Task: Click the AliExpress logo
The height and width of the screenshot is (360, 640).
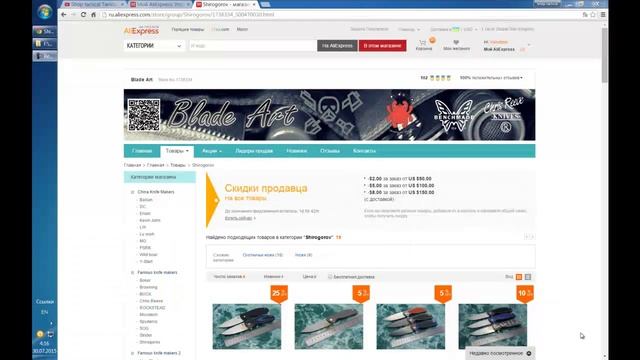Action: pyautogui.click(x=141, y=30)
